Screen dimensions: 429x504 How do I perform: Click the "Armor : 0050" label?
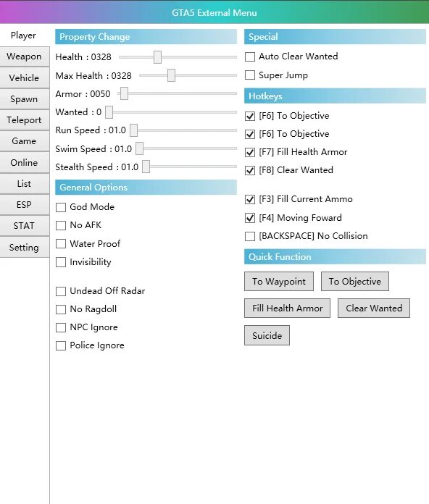pos(83,94)
